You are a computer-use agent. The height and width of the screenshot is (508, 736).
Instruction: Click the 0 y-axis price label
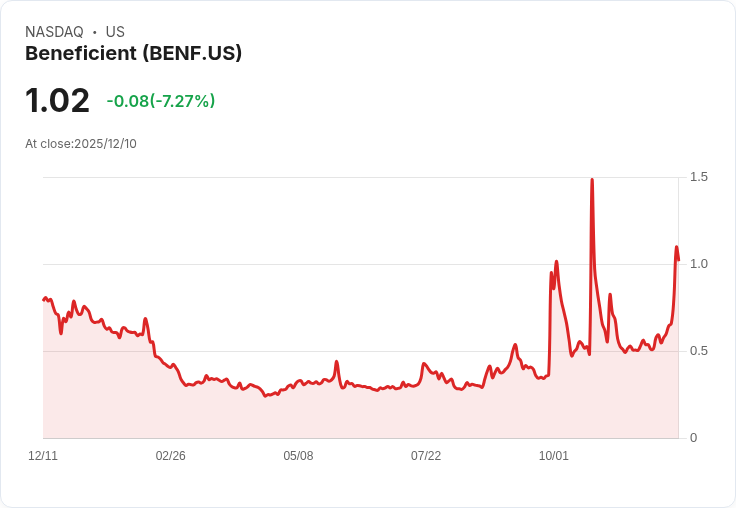point(693,438)
